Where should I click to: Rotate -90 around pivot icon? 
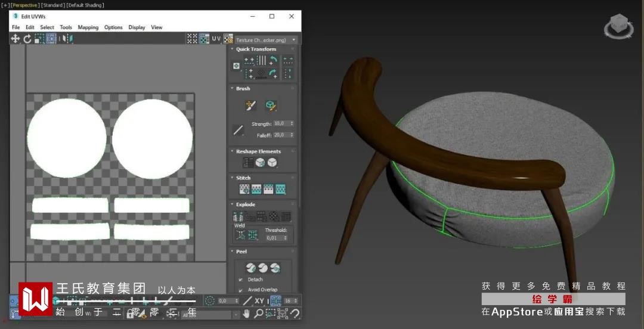click(273, 61)
